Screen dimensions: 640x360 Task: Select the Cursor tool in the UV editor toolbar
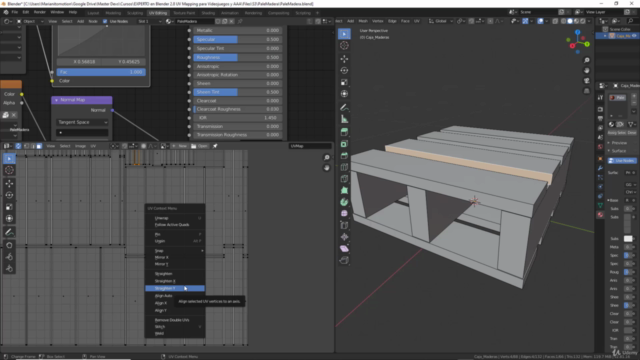click(x=9, y=170)
